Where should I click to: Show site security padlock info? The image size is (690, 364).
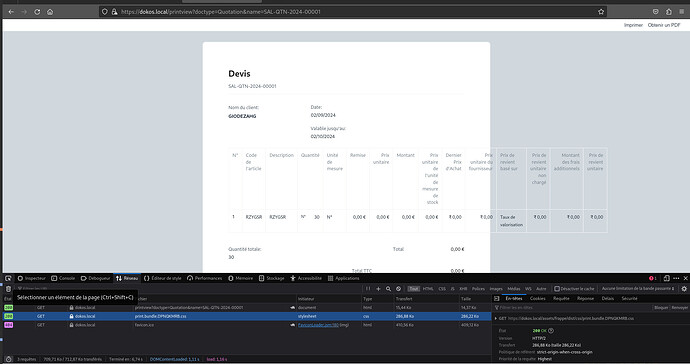[114, 12]
